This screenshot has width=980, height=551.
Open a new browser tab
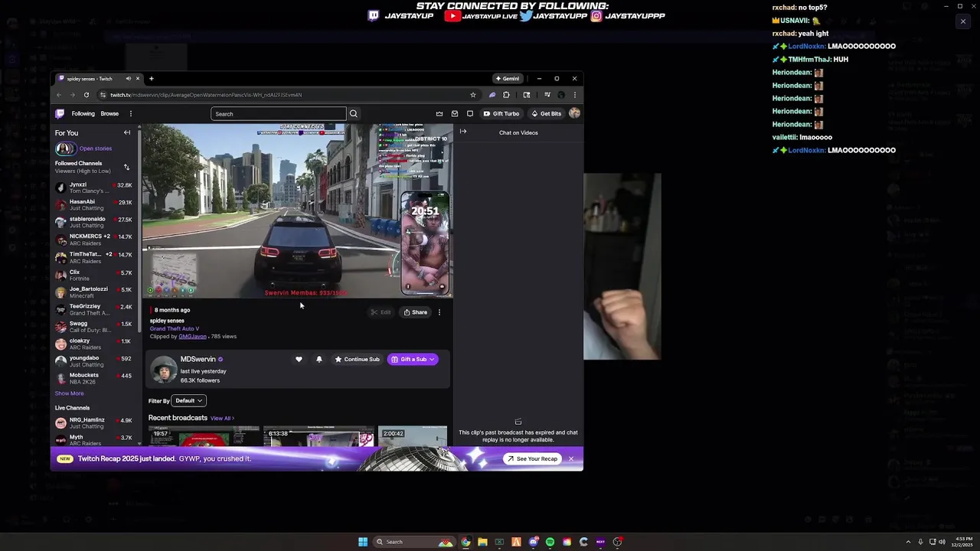click(x=151, y=78)
